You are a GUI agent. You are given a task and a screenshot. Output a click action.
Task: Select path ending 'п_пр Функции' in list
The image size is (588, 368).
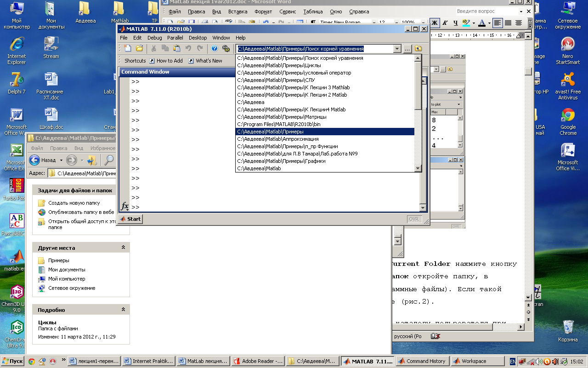coord(325,146)
